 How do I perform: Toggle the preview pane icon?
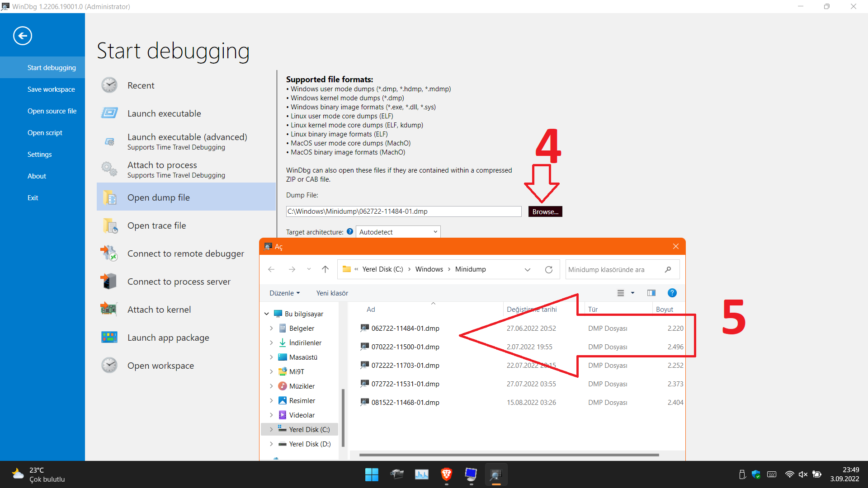click(x=651, y=293)
